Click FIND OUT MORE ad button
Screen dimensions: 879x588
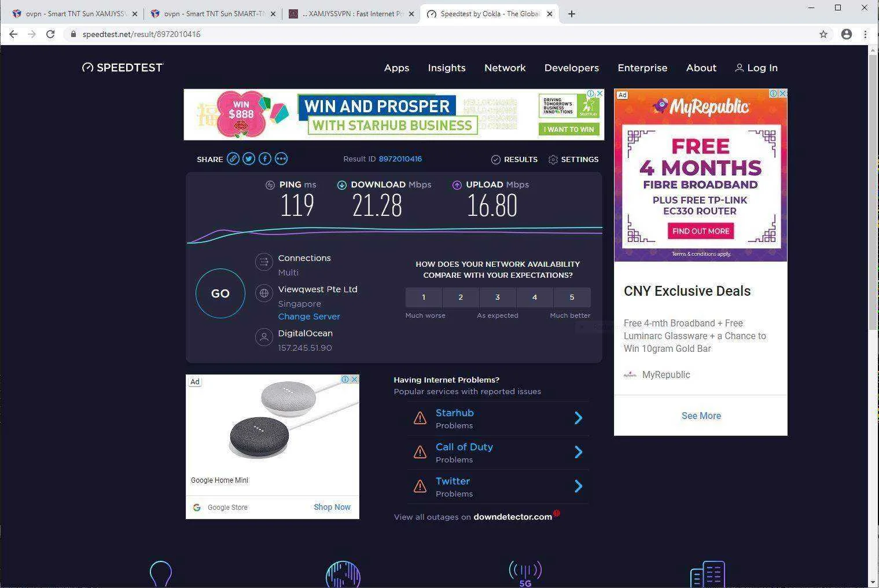point(701,231)
